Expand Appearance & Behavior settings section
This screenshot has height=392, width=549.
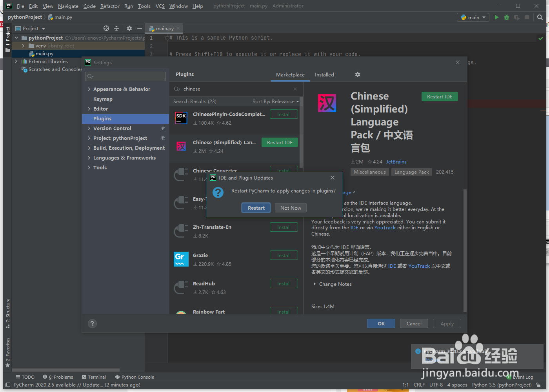89,89
